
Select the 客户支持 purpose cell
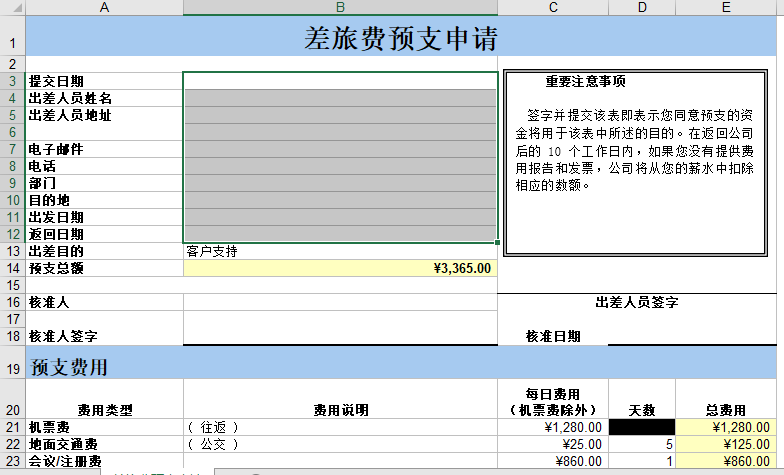(340, 251)
